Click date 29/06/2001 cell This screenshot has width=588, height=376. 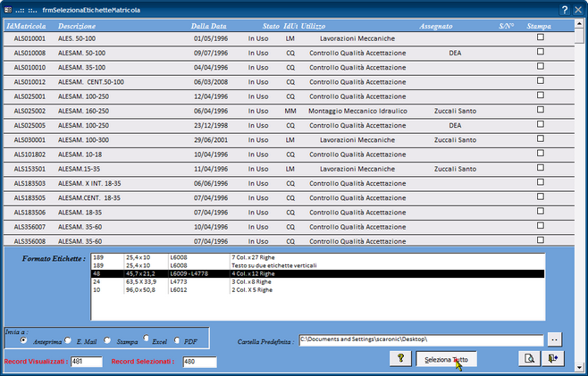[x=211, y=140]
